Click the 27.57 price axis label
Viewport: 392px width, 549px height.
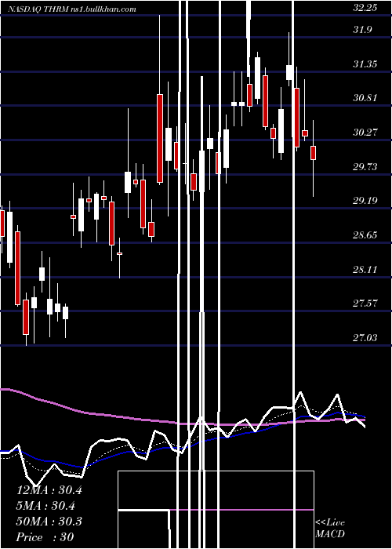(365, 304)
